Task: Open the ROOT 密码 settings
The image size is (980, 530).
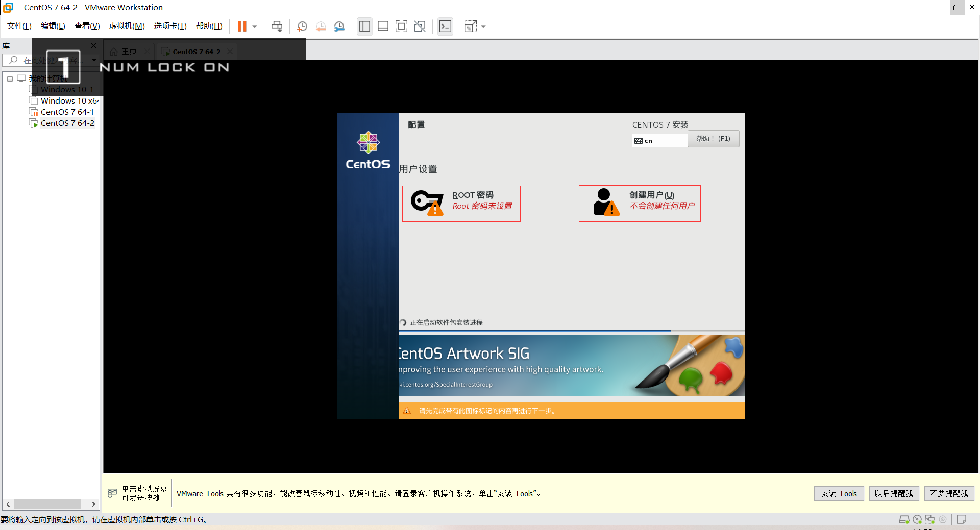Action: (461, 204)
